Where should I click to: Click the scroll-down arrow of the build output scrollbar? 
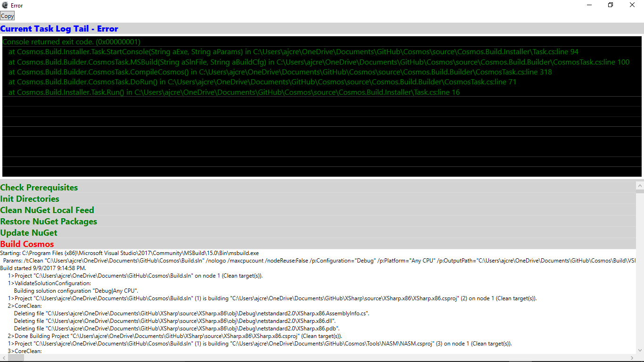(x=641, y=351)
